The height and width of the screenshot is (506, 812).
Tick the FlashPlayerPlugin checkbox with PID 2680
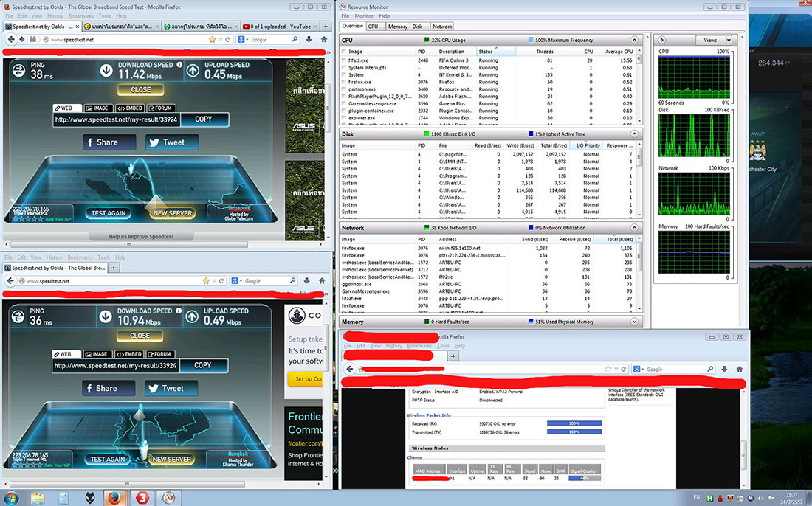[344, 97]
